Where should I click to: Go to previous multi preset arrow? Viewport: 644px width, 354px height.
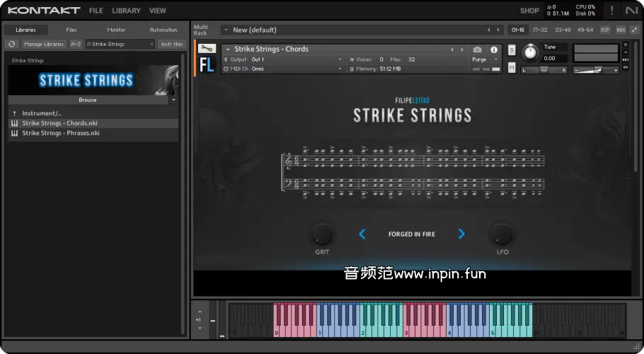pos(488,30)
